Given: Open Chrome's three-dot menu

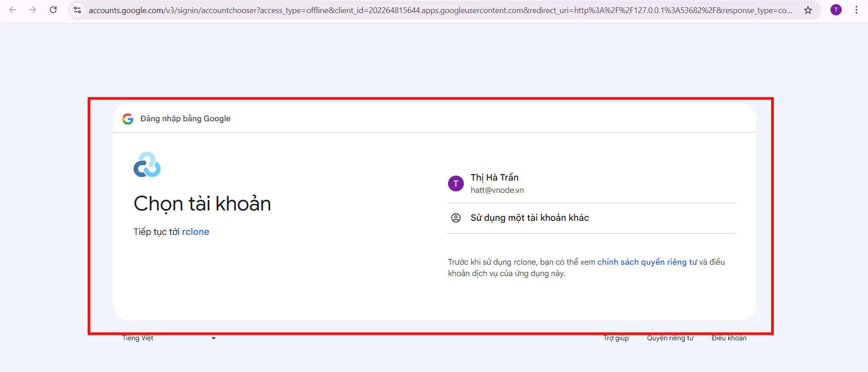Looking at the screenshot, I should [856, 10].
